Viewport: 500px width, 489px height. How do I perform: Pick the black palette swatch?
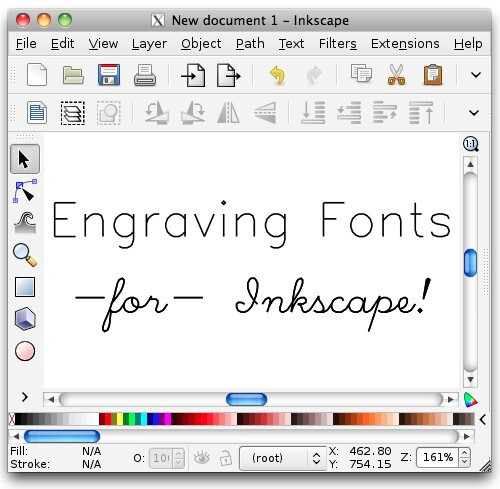pos(18,419)
